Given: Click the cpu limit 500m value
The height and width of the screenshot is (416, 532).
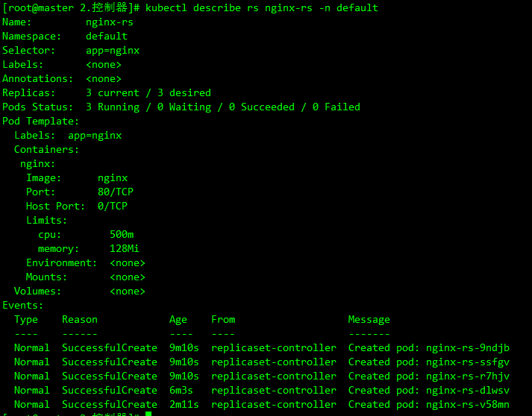Looking at the screenshot, I should tap(122, 234).
